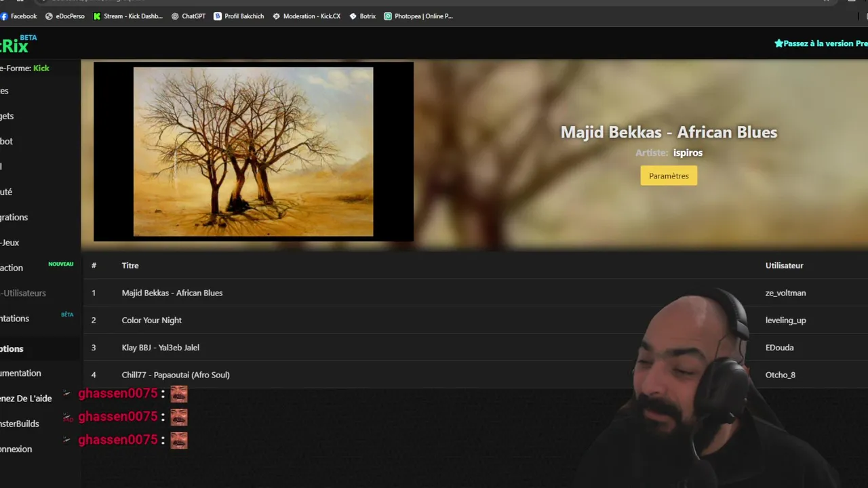This screenshot has width=868, height=488.
Task: Open the Widgets sidebar item
Action: pyautogui.click(x=7, y=116)
